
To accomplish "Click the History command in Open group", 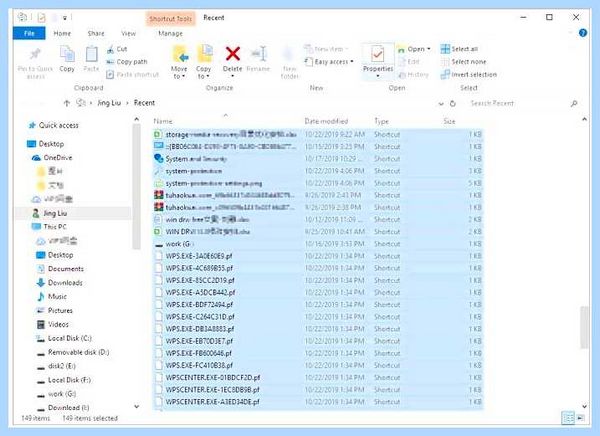I will pyautogui.click(x=414, y=75).
